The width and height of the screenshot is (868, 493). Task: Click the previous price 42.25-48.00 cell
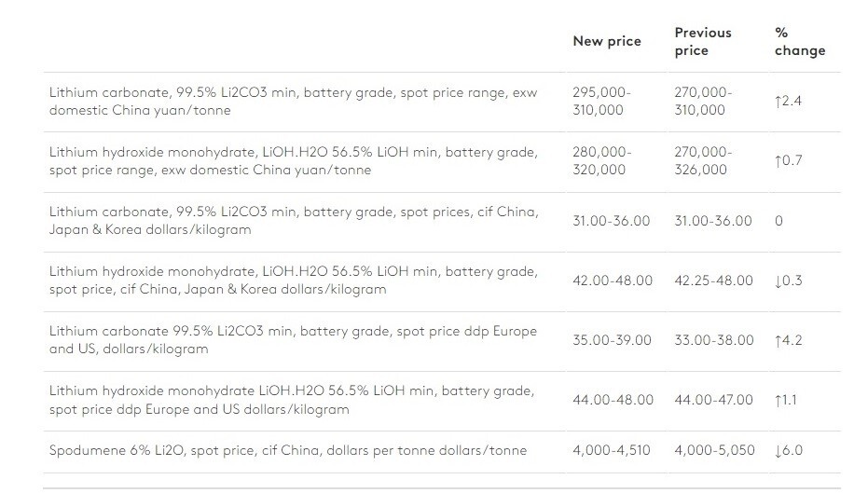(713, 281)
